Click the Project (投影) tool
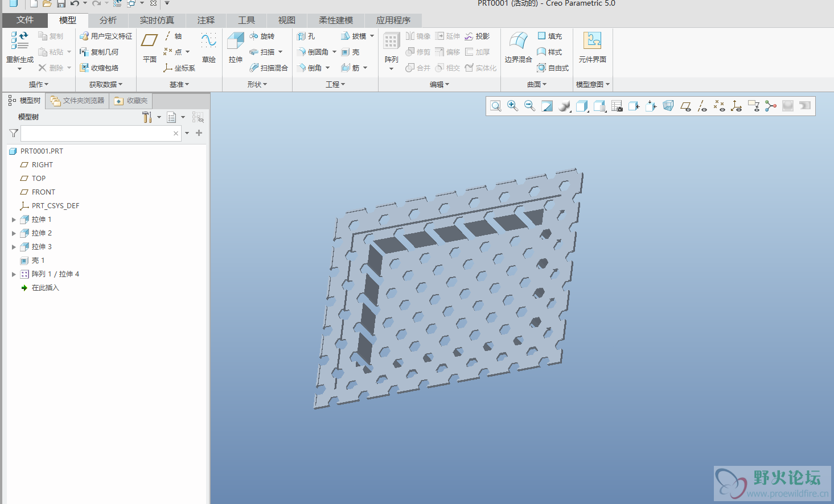 477,36
